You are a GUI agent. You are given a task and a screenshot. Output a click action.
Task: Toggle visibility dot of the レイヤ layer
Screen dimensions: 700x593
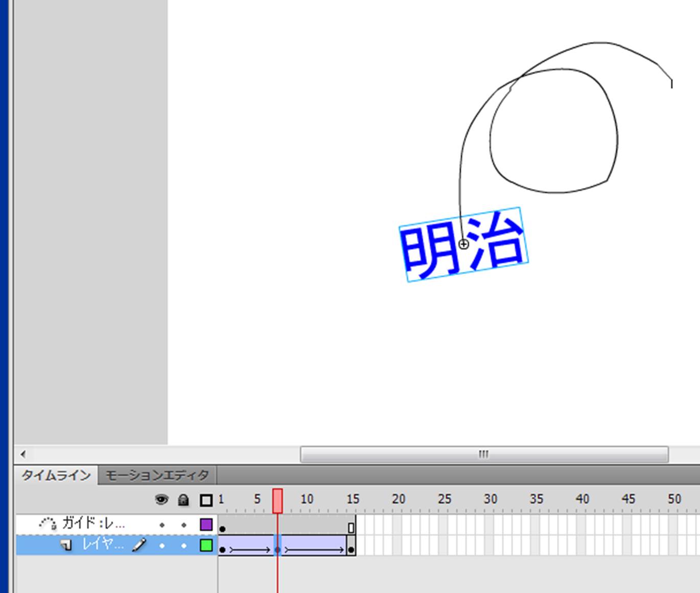(x=162, y=545)
